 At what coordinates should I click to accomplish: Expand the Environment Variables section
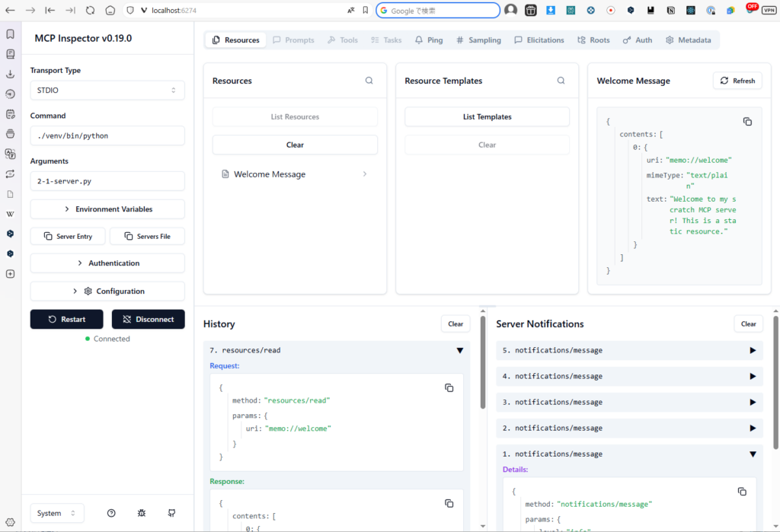point(107,209)
